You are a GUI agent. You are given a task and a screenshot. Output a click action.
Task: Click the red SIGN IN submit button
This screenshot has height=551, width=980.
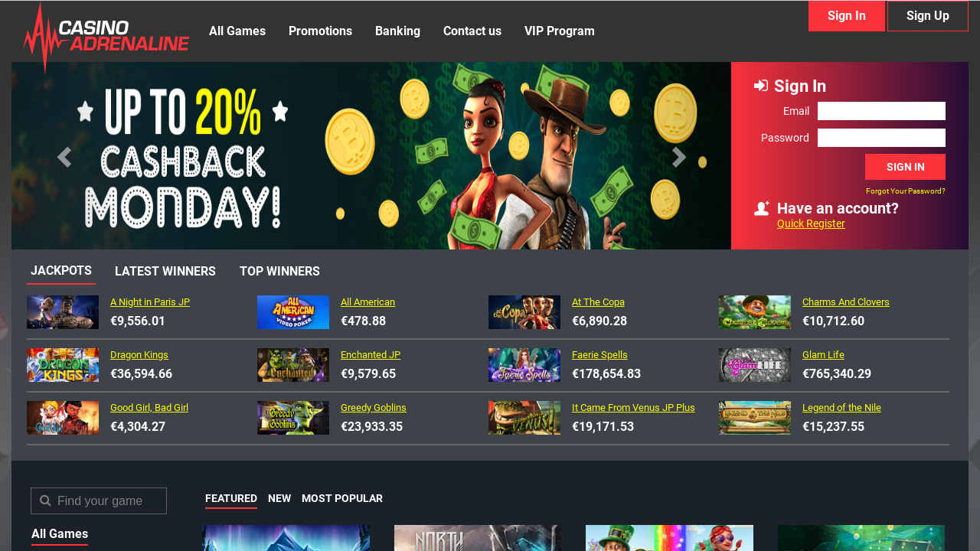pyautogui.click(x=905, y=167)
